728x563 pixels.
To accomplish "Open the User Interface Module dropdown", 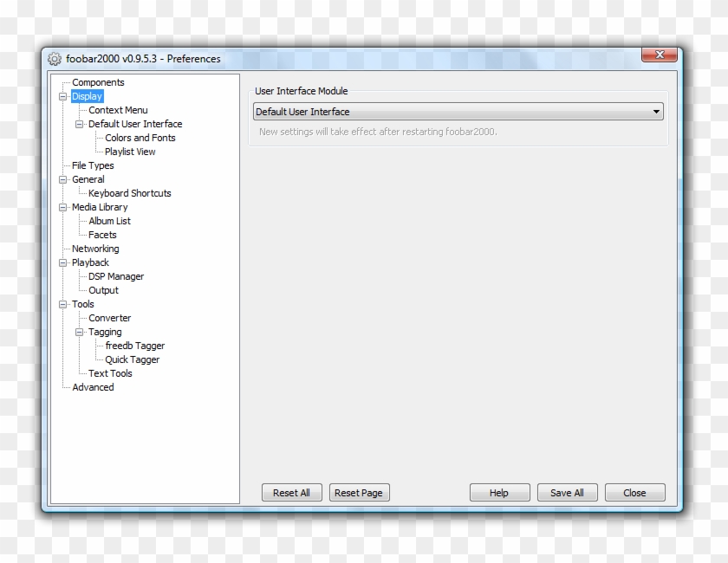I will 656,111.
